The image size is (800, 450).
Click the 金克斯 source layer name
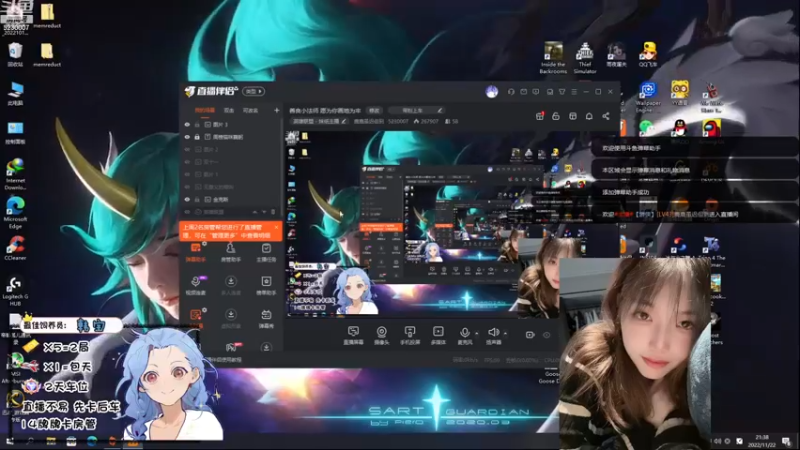[x=220, y=199]
